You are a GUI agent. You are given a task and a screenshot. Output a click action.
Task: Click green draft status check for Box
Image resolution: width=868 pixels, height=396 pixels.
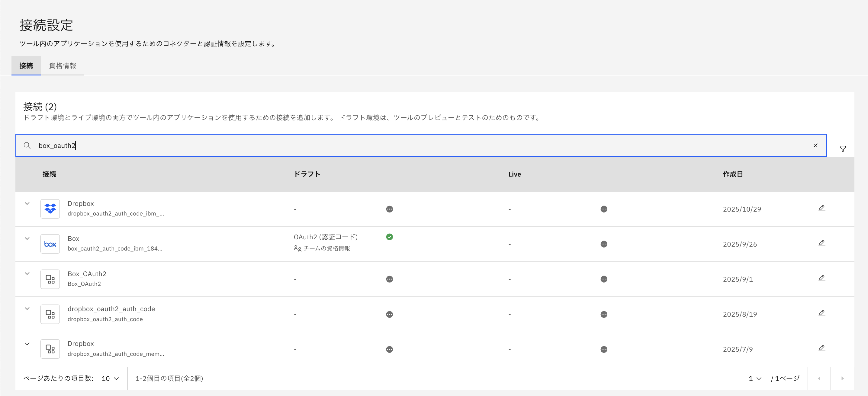(389, 237)
